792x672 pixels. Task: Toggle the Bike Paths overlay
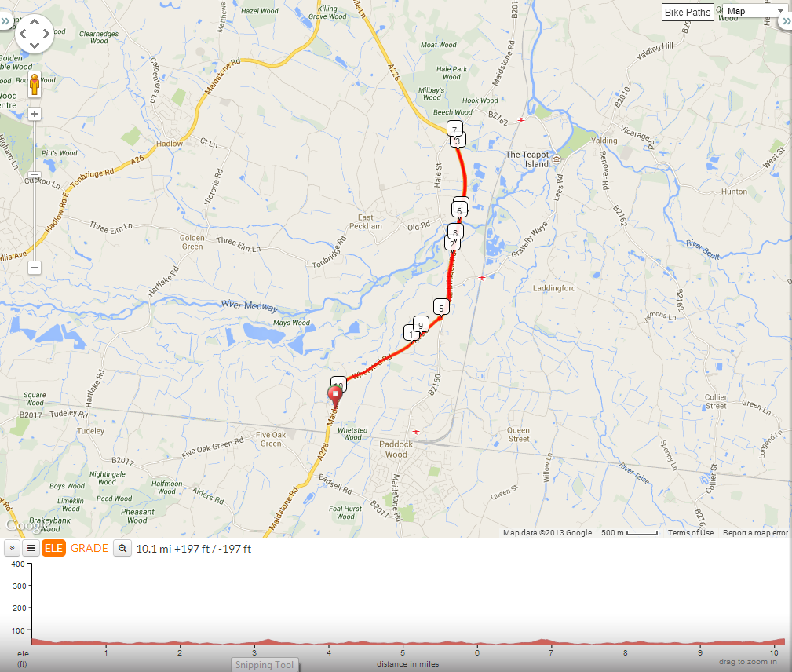[688, 12]
